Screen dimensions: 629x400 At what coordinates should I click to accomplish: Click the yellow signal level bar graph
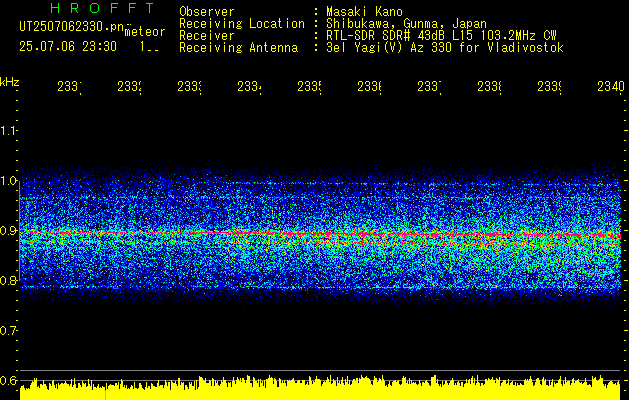(320, 388)
